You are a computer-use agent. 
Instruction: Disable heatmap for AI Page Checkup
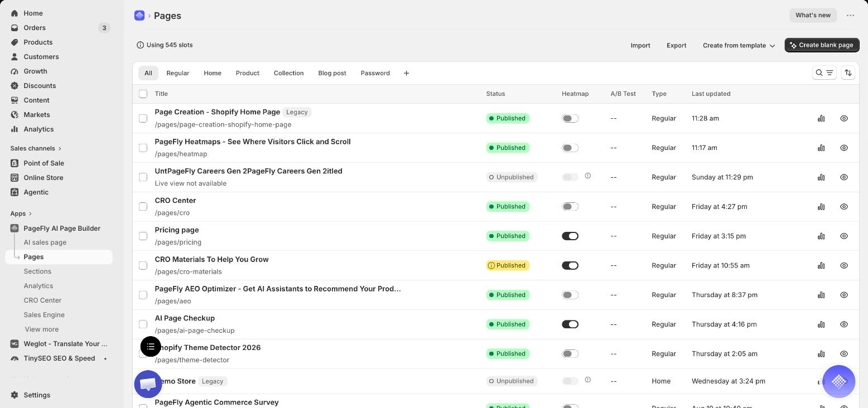570,324
